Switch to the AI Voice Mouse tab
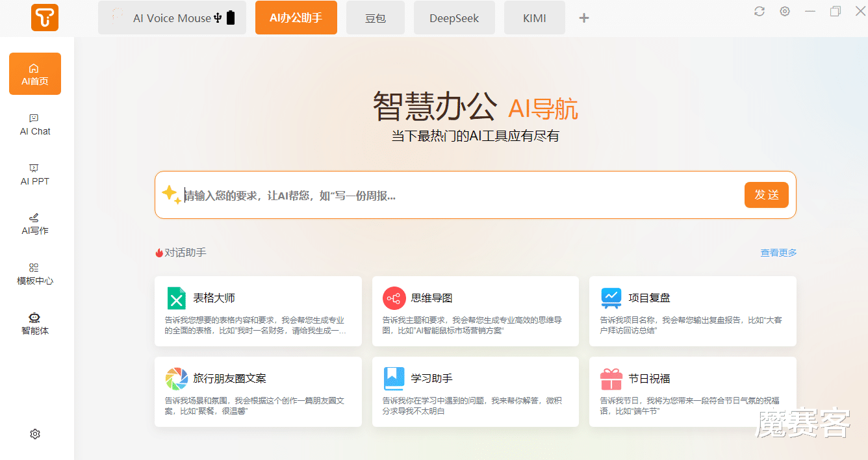The width and height of the screenshot is (868, 460). tap(172, 18)
